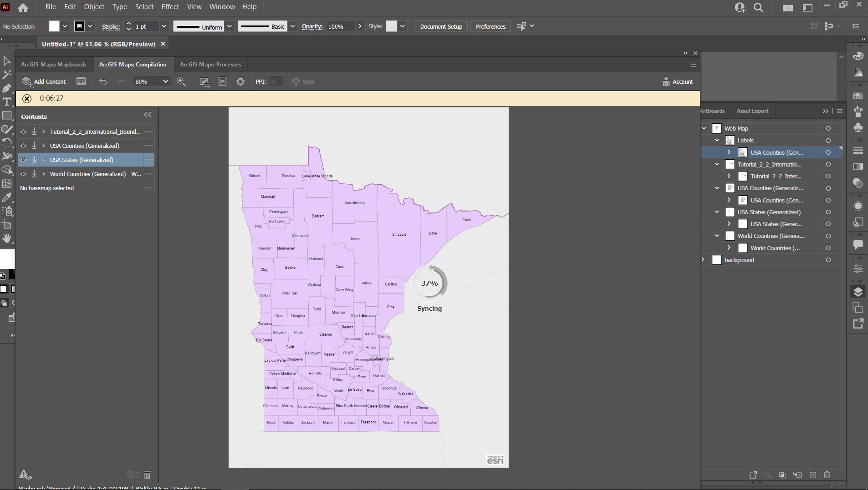Collapse the Contents panel

[x=148, y=115]
